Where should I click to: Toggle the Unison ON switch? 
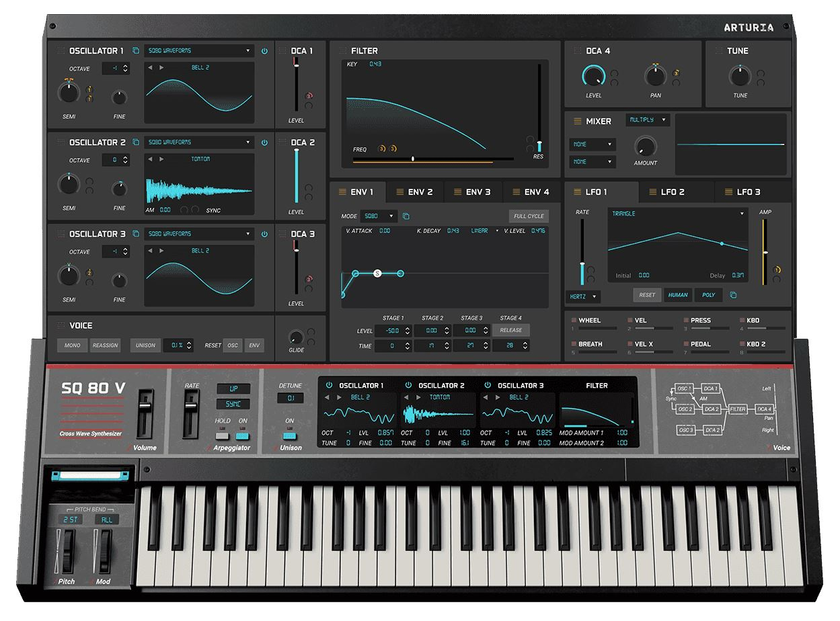(x=289, y=436)
